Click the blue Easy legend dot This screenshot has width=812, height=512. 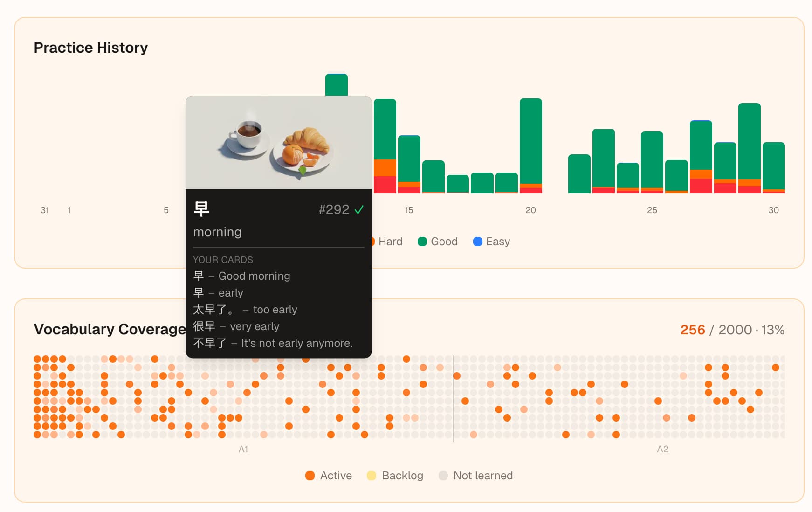(477, 242)
